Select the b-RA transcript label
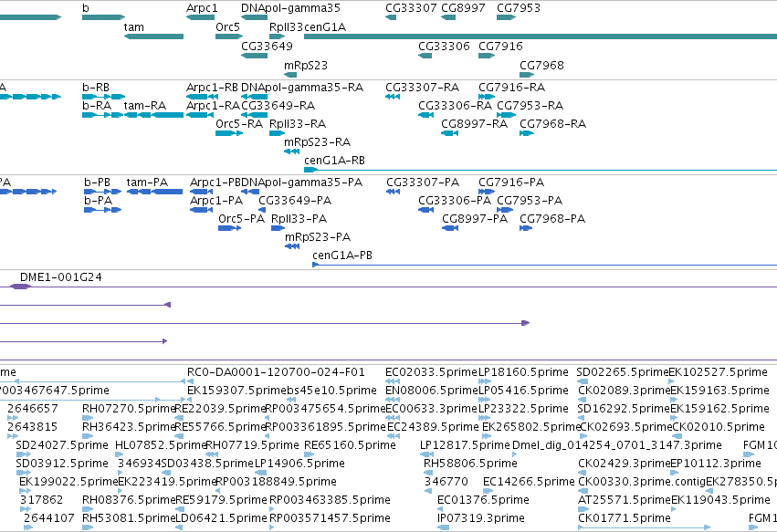777x532 pixels. pos(97,106)
